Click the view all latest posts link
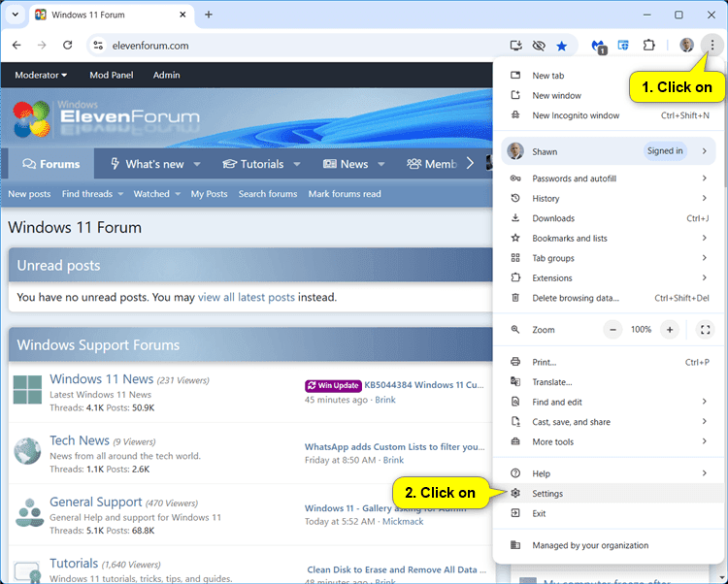This screenshot has height=584, width=728. 247,297
